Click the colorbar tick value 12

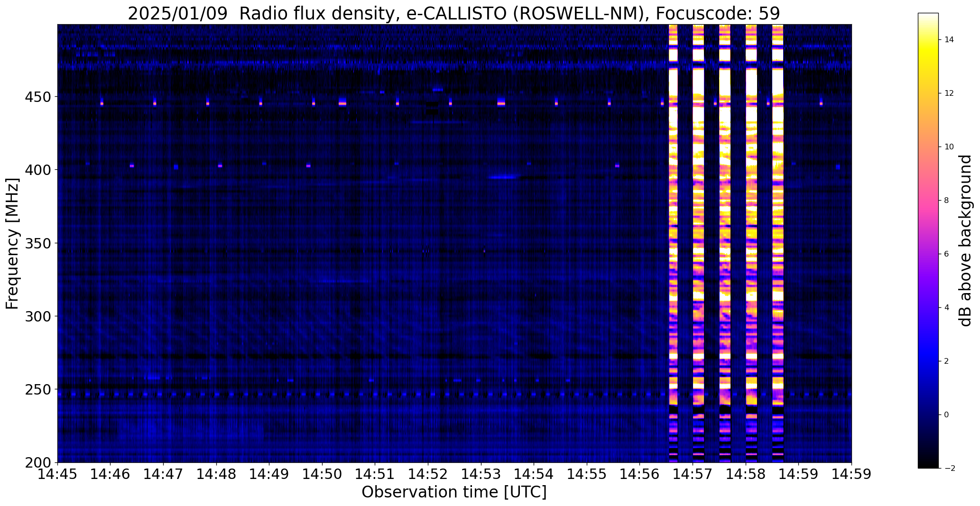(949, 93)
